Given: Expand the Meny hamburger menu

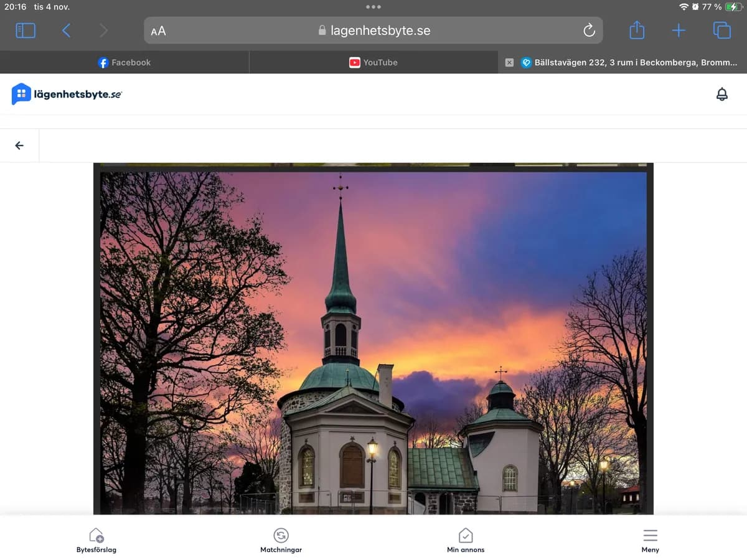Looking at the screenshot, I should tap(650, 540).
